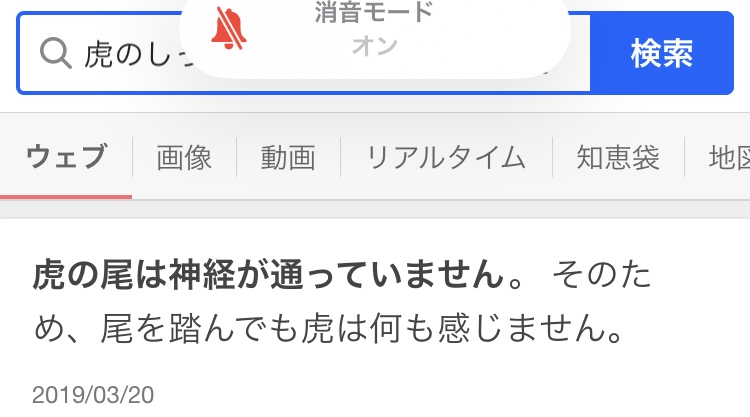Click the そのた text after the bold headline
The width and height of the screenshot is (750, 417).
coord(602,275)
